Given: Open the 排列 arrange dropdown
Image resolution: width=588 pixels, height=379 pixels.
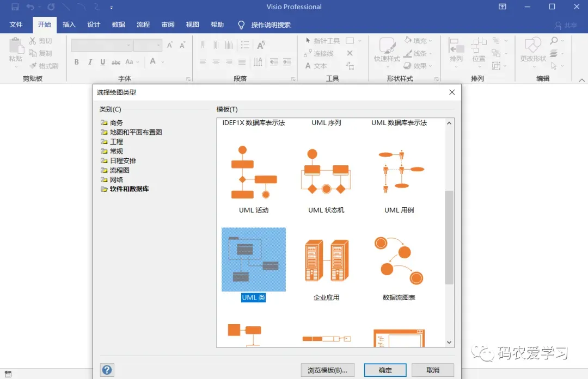Looking at the screenshot, I should 456,52.
